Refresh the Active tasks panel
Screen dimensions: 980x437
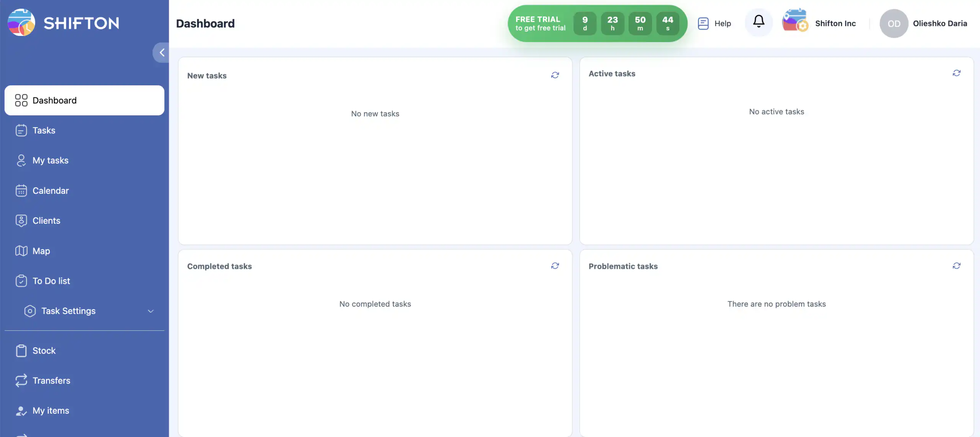point(956,73)
